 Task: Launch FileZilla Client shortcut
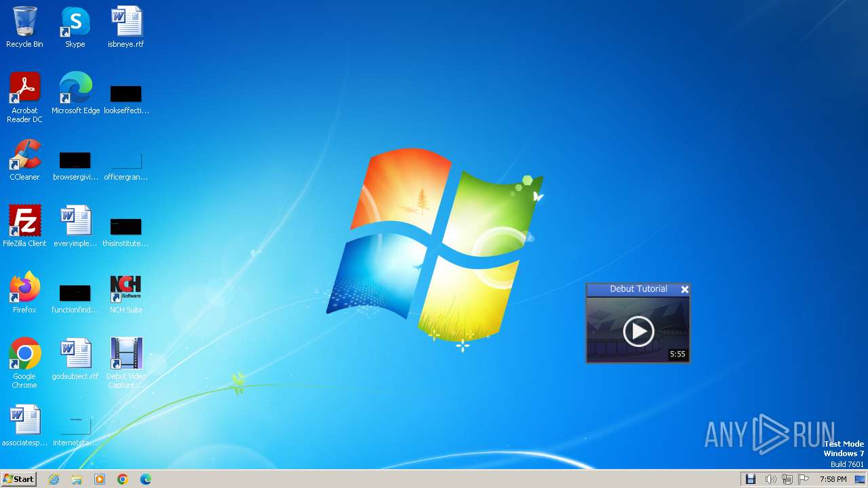coord(24,226)
